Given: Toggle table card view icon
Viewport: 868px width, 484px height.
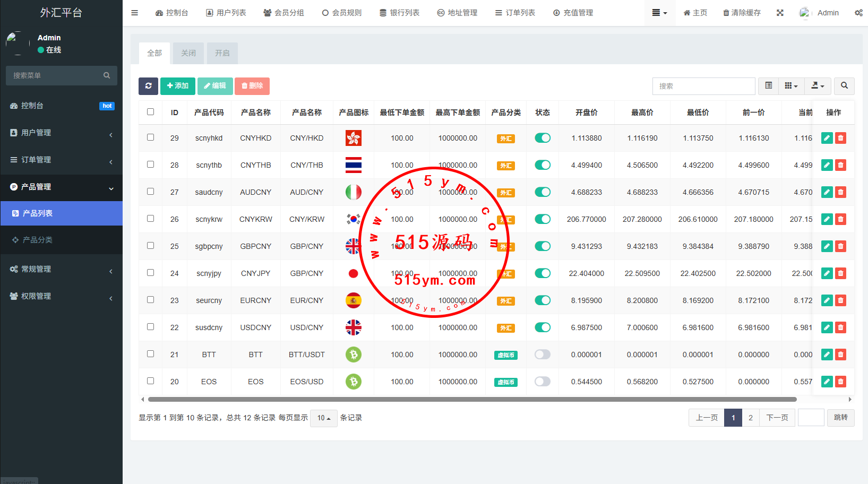Looking at the screenshot, I should (x=768, y=86).
